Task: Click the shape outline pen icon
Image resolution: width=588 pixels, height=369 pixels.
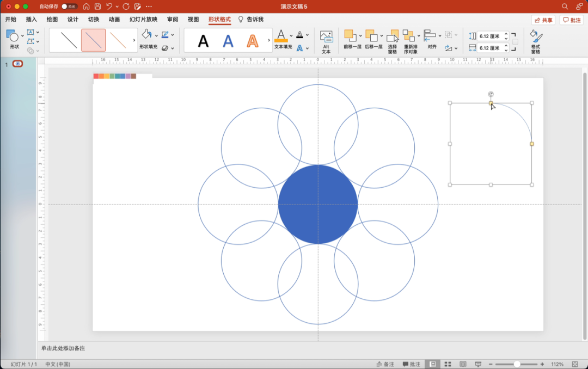Action: pyautogui.click(x=164, y=35)
